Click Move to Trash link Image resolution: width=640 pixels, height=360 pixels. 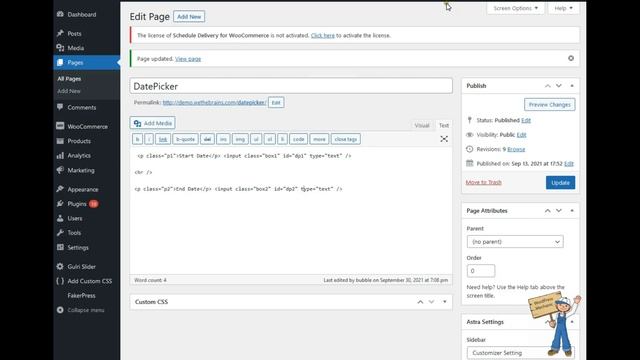[483, 182]
